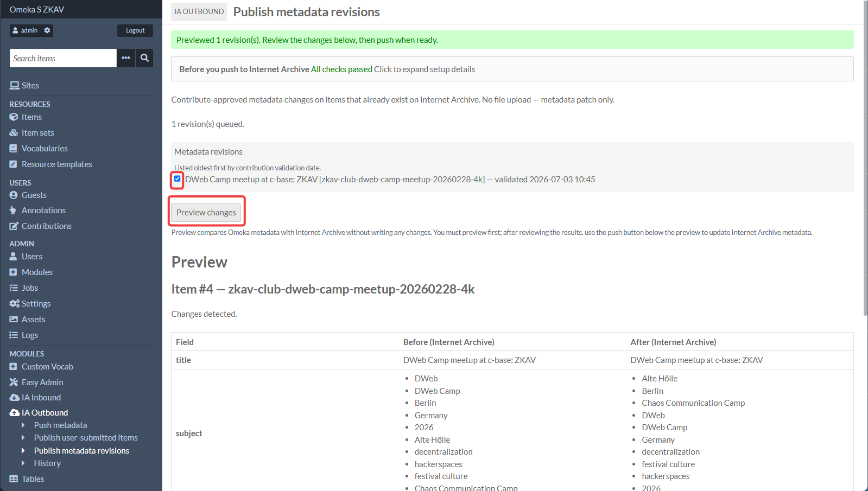This screenshot has width=868, height=491.
Task: Click the Logout button
Action: pos(135,30)
